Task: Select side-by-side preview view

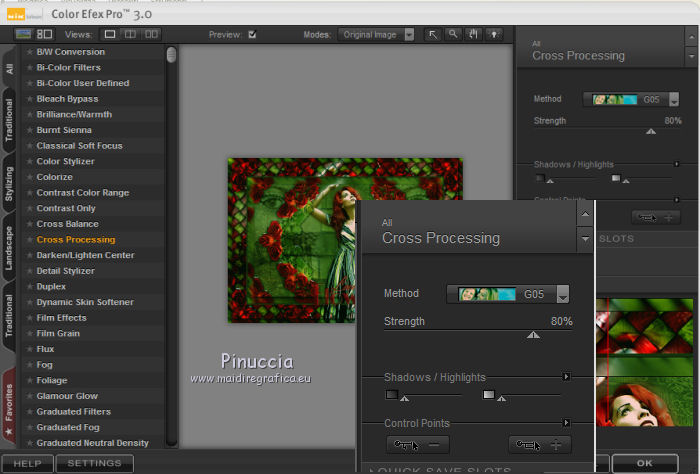Action: pyautogui.click(x=151, y=34)
